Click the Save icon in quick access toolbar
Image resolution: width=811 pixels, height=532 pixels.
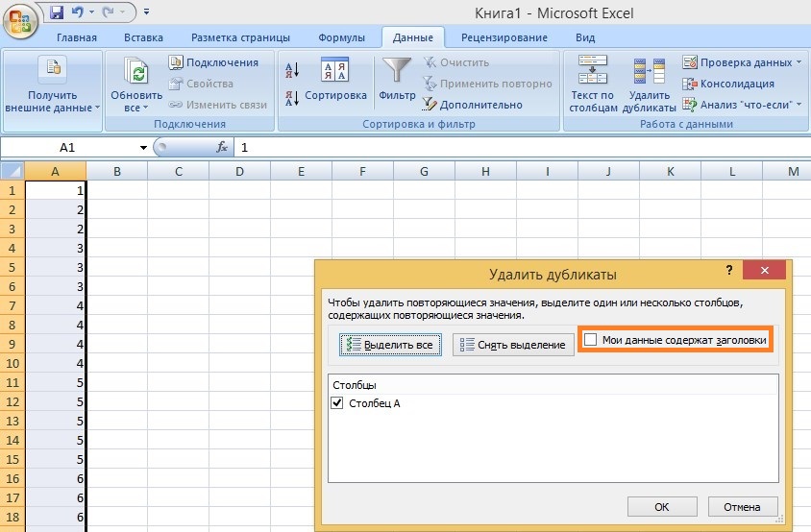(56, 12)
